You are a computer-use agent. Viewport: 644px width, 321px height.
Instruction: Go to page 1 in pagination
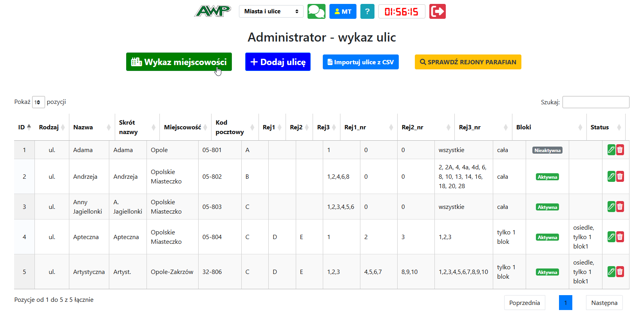[565, 303]
